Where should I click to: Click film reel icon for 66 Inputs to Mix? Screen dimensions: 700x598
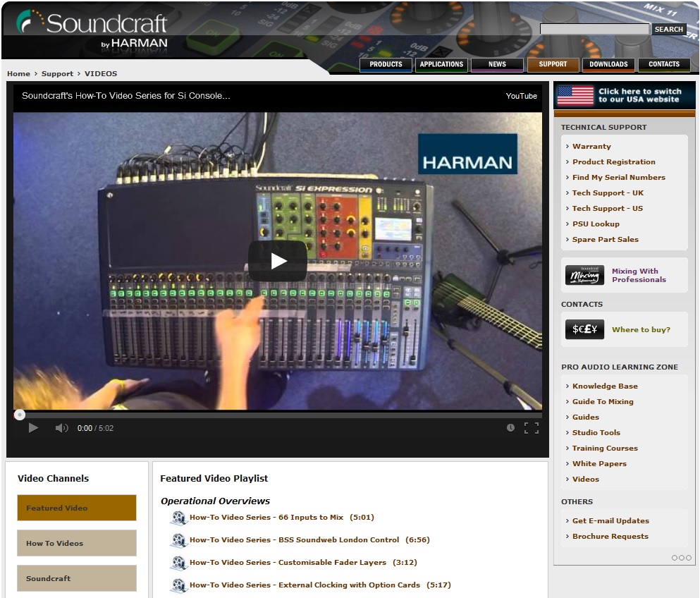coord(178,518)
